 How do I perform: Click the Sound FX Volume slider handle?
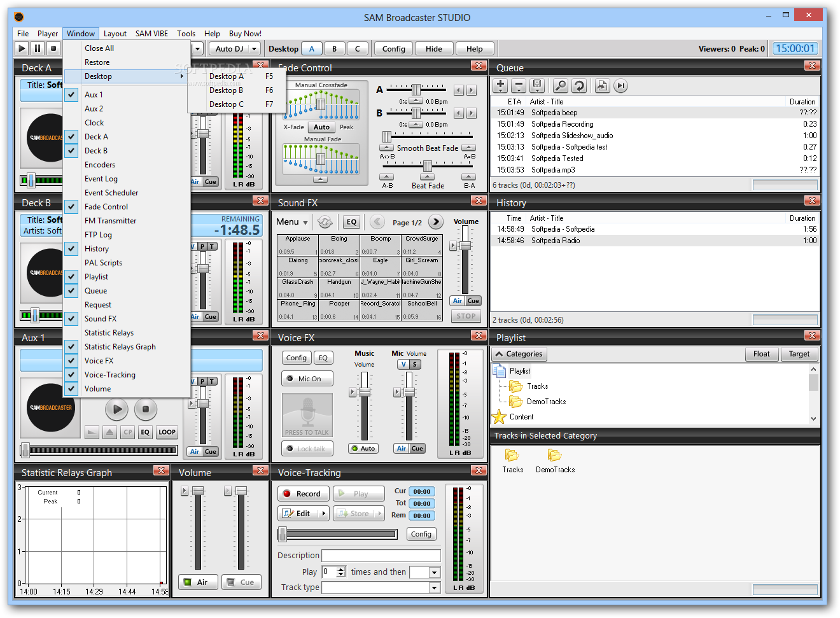point(465,246)
